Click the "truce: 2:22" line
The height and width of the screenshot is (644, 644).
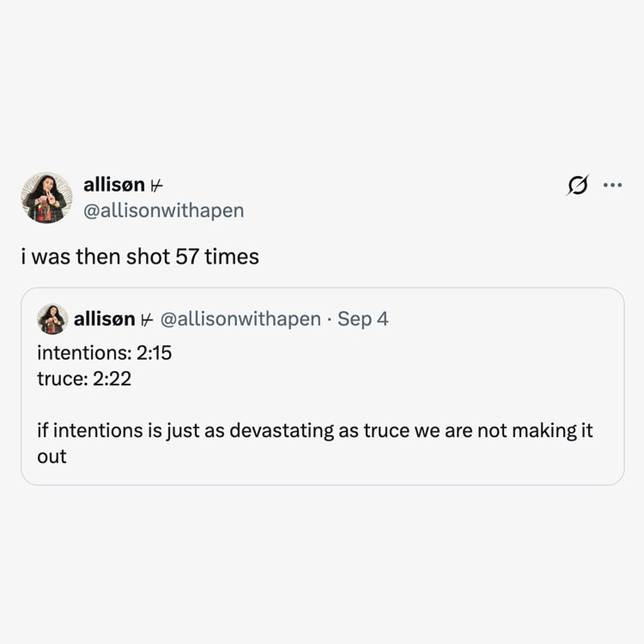pos(84,379)
